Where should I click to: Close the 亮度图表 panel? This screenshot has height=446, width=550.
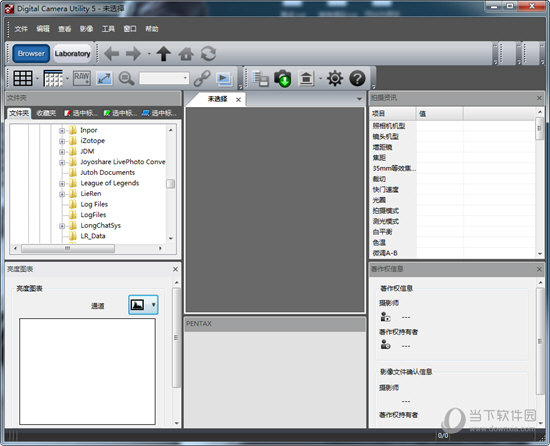(x=175, y=269)
